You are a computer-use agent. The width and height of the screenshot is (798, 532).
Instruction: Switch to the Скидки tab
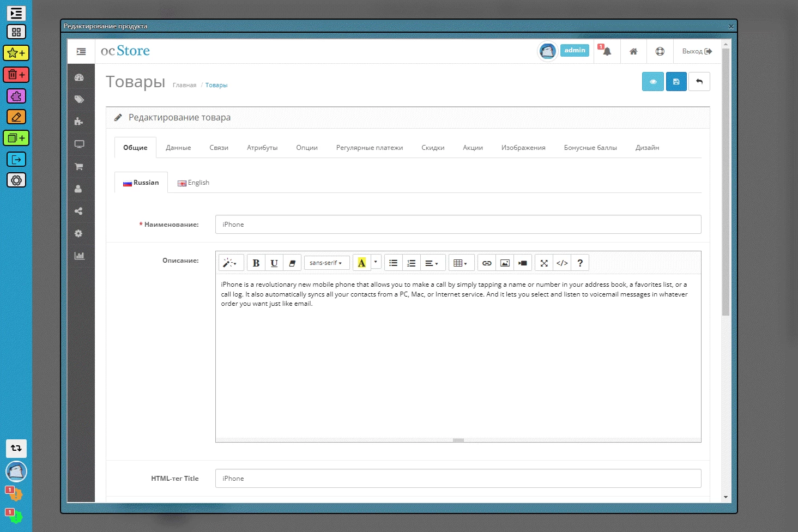click(433, 148)
